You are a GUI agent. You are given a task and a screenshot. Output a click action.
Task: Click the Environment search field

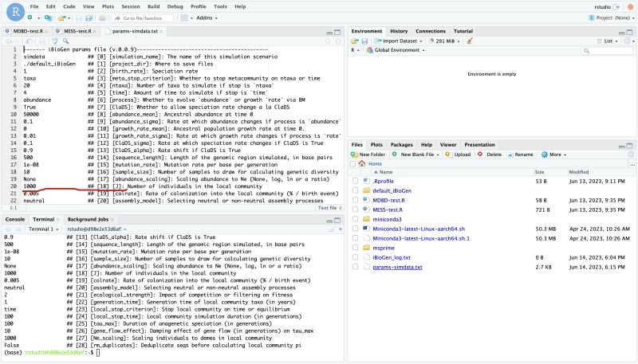point(607,51)
